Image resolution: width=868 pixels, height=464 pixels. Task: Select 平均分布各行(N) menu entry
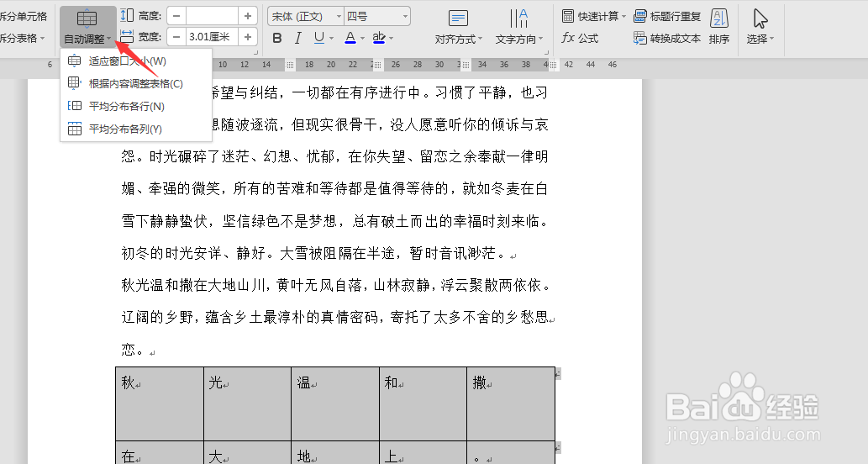(135, 106)
